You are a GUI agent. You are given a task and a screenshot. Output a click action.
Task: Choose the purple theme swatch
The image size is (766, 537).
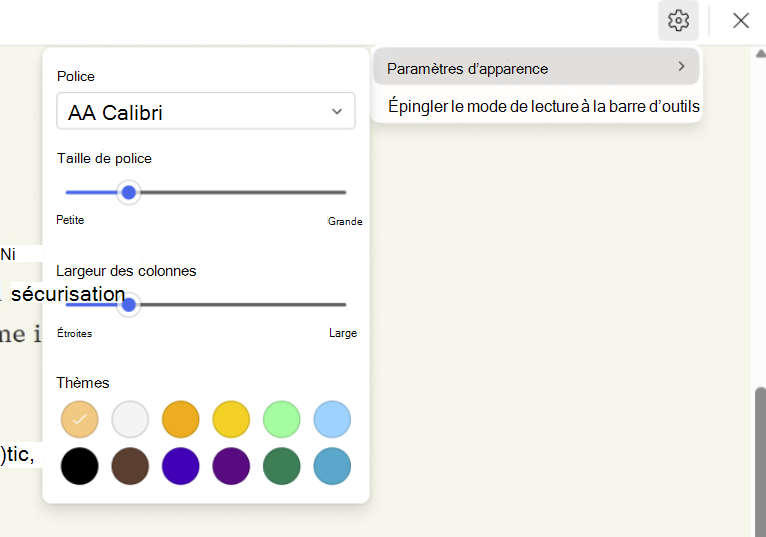(231, 466)
